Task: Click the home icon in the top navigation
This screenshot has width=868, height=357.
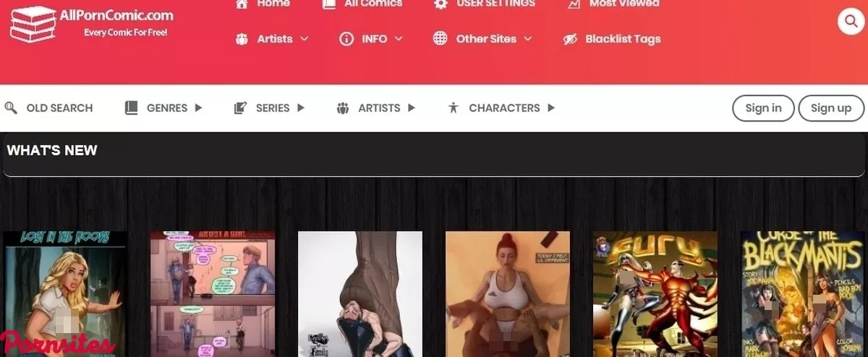Action: (x=242, y=4)
